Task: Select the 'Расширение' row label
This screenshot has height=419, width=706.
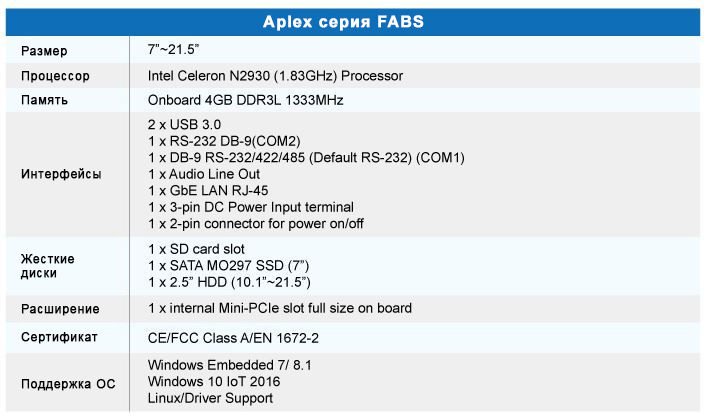Action: tap(60, 309)
